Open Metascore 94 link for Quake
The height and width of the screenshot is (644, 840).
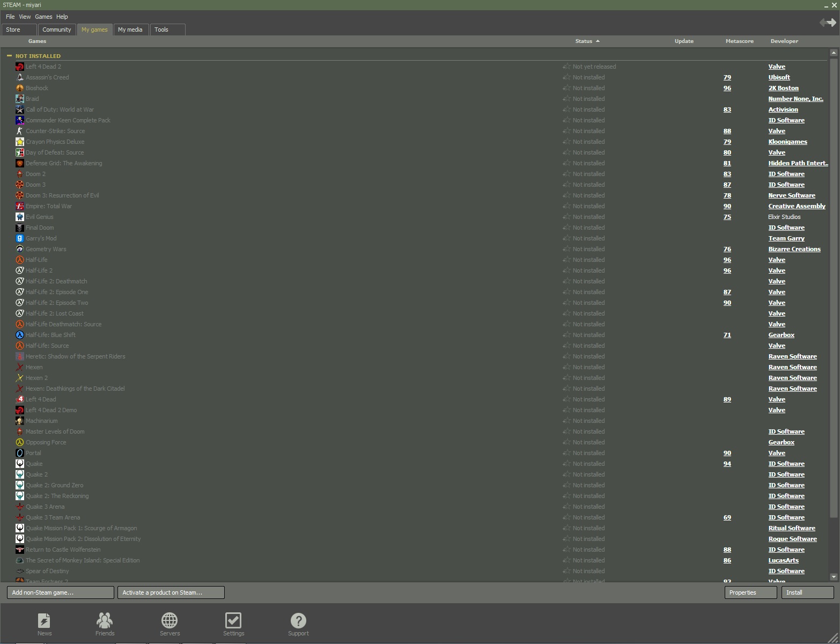tap(727, 464)
